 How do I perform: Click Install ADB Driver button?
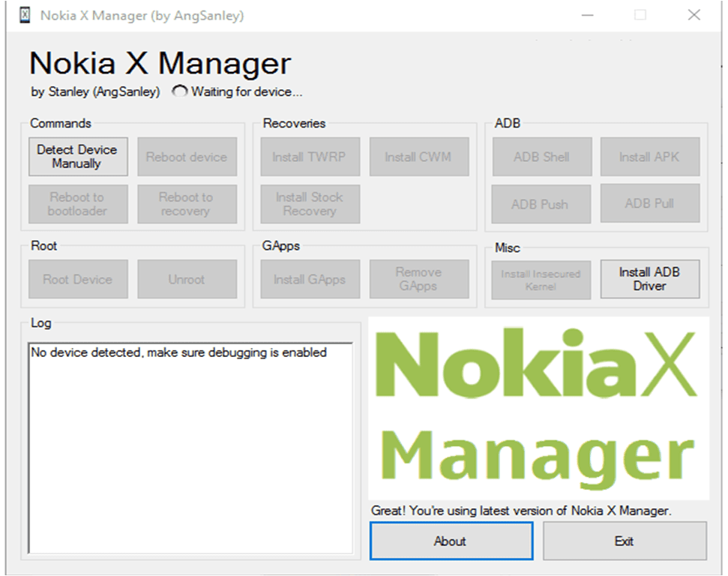click(x=650, y=279)
